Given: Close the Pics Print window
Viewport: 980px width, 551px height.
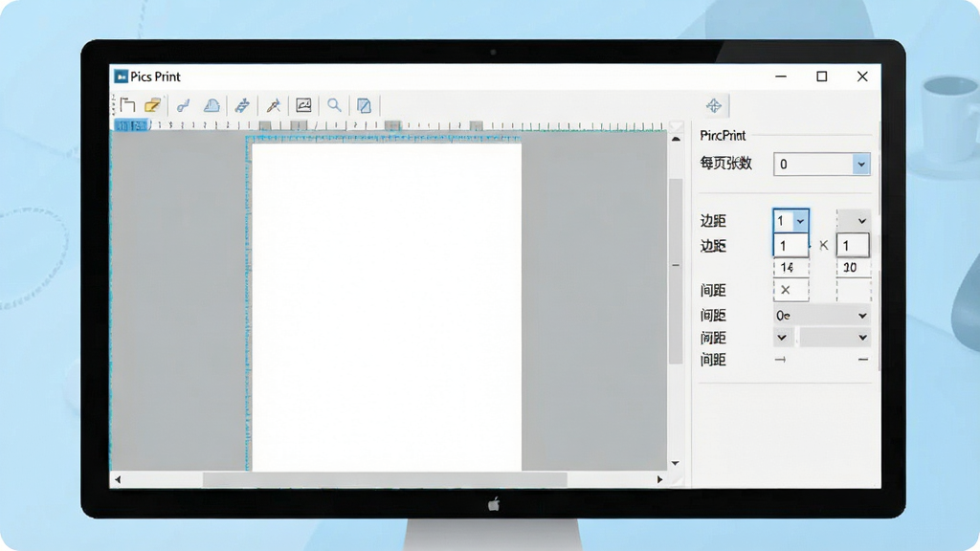Looking at the screenshot, I should (862, 77).
